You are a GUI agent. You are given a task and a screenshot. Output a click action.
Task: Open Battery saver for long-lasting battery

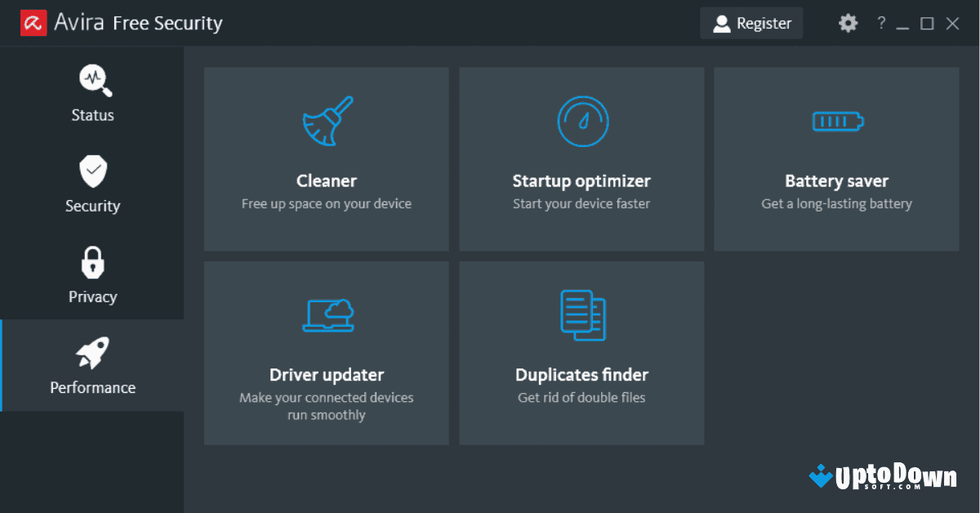point(836,159)
